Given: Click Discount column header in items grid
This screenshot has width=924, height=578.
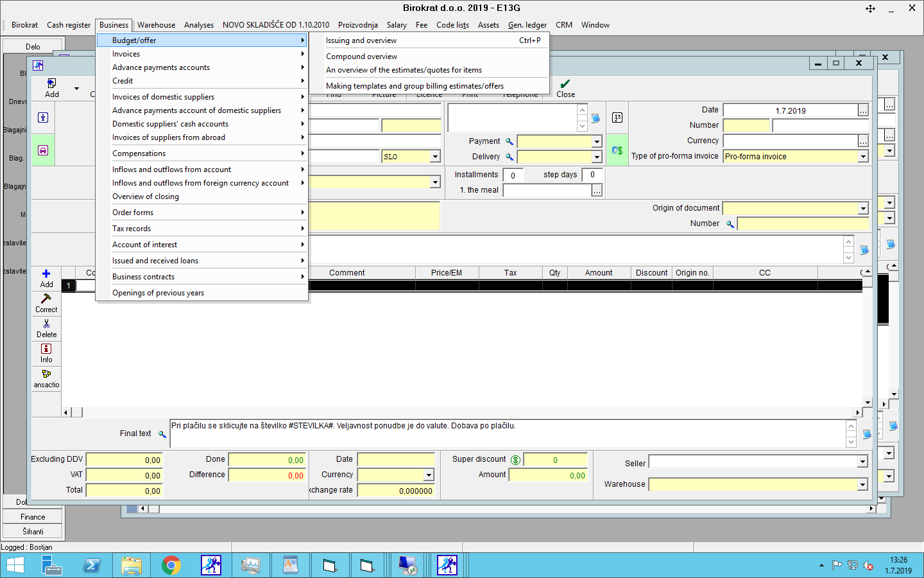Looking at the screenshot, I should pos(652,273).
